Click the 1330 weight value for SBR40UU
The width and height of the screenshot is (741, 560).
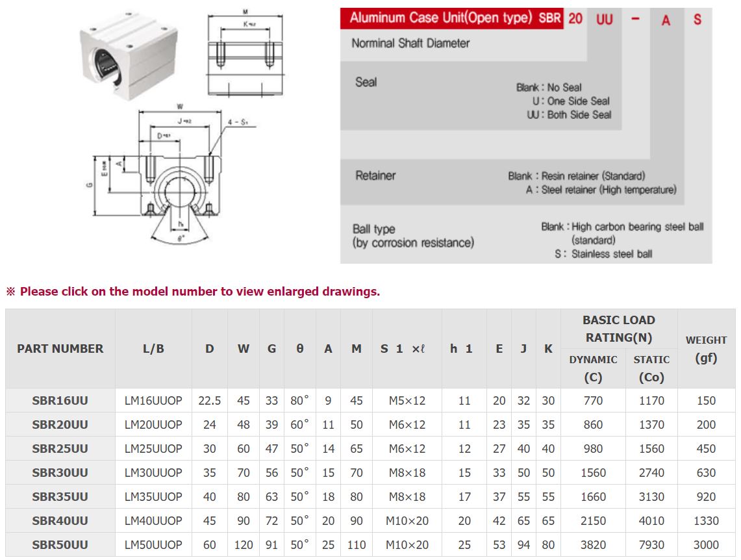point(706,521)
